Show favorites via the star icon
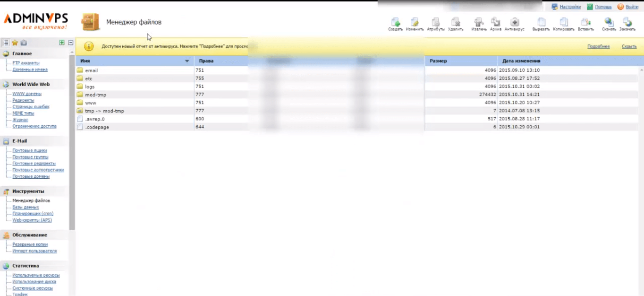 click(x=15, y=43)
